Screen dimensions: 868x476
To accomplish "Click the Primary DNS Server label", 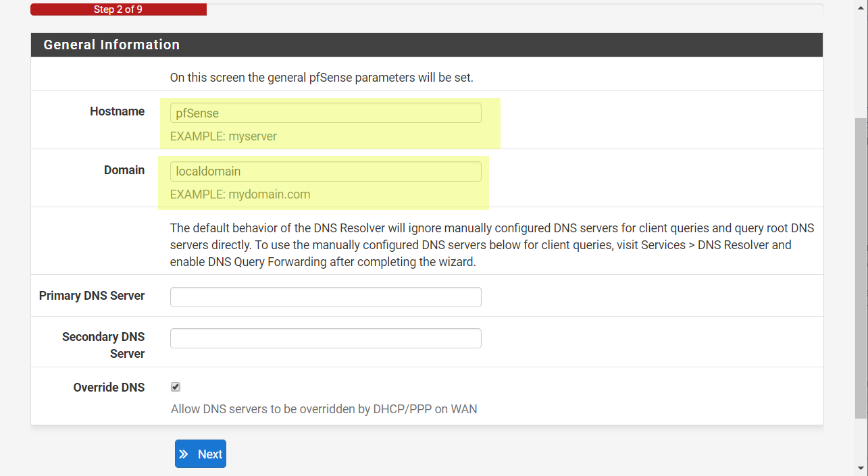I will [92, 296].
